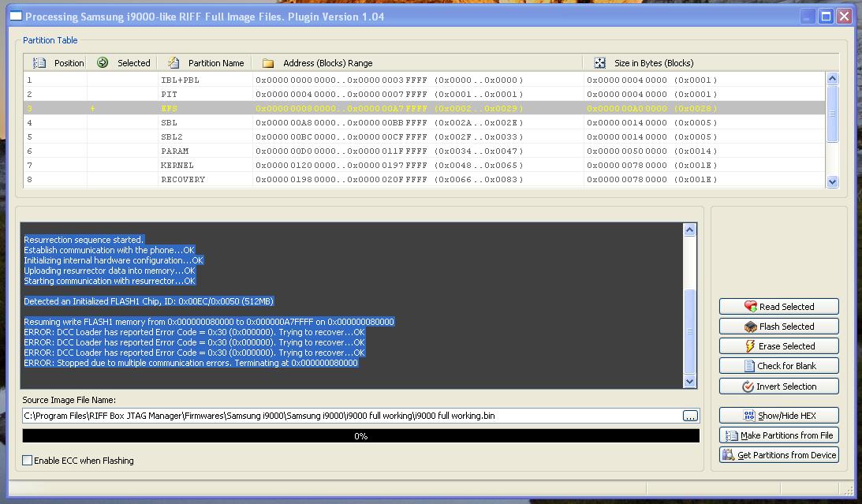Click the partition table scrollbar thumb
Screen dimensions: 862x504
832,114
